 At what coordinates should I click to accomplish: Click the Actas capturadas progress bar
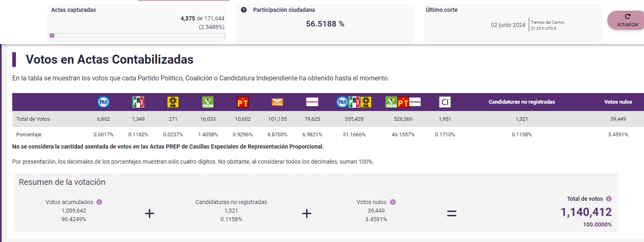tap(137, 36)
